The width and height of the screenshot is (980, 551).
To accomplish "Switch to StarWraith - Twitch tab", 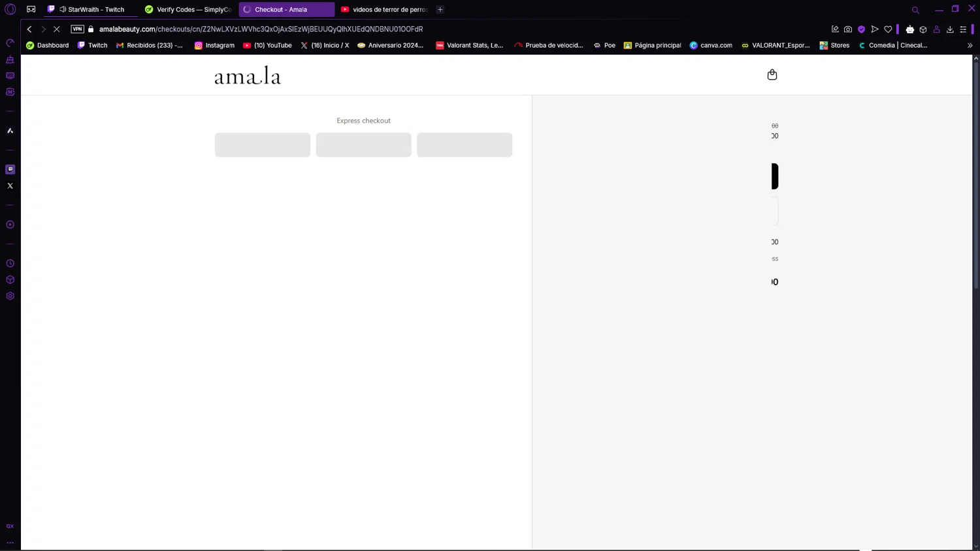I will (90, 9).
